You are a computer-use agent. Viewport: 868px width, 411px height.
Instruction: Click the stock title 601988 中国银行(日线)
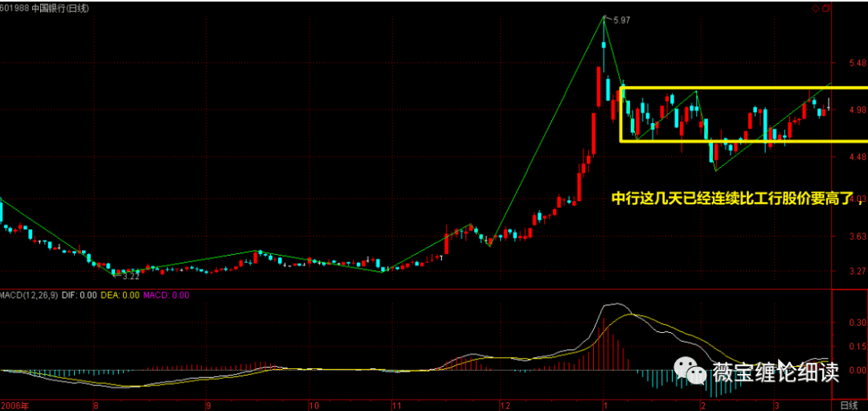click(43, 8)
